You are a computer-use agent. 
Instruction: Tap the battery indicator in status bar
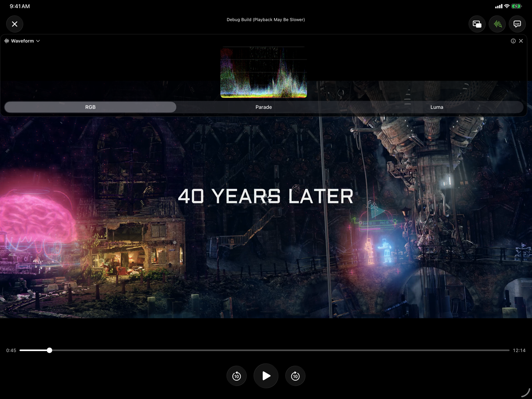coord(516,6)
